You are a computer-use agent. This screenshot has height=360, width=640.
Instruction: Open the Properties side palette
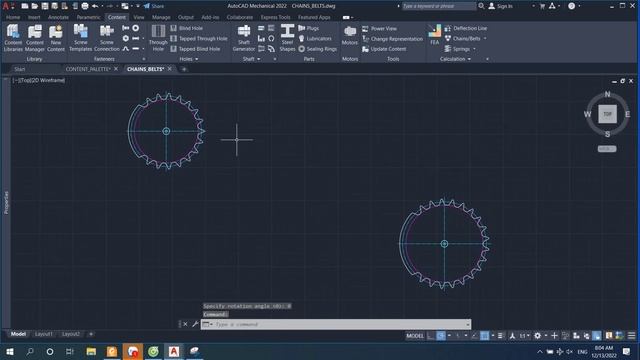[x=6, y=202]
